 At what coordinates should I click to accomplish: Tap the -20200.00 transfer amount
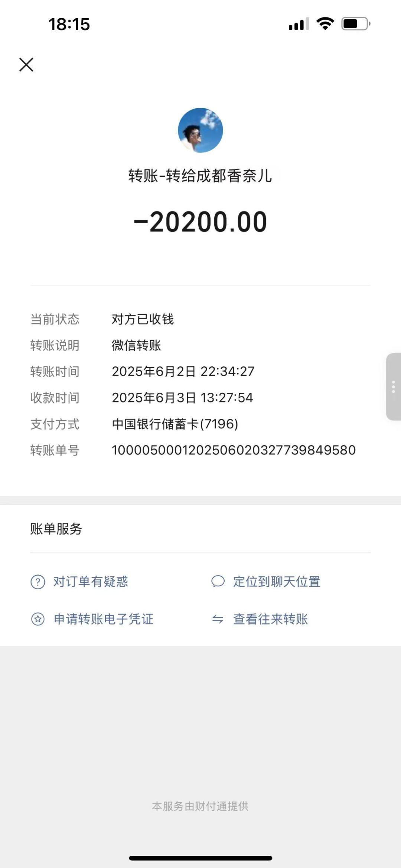(200, 222)
